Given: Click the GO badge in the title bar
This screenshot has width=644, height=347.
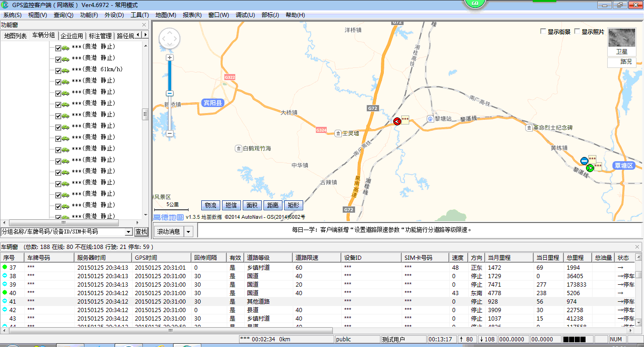Looking at the screenshot, I should coord(475,4).
